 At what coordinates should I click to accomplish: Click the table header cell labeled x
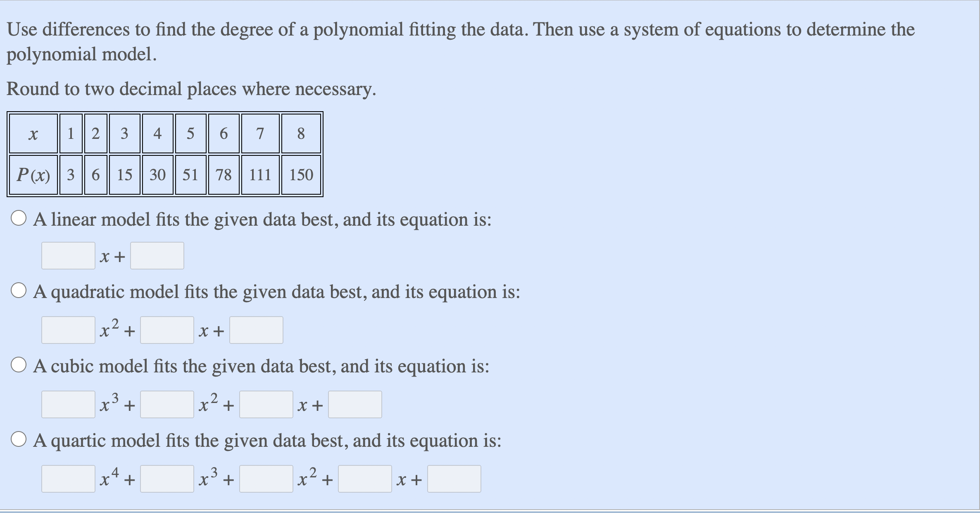tap(33, 133)
